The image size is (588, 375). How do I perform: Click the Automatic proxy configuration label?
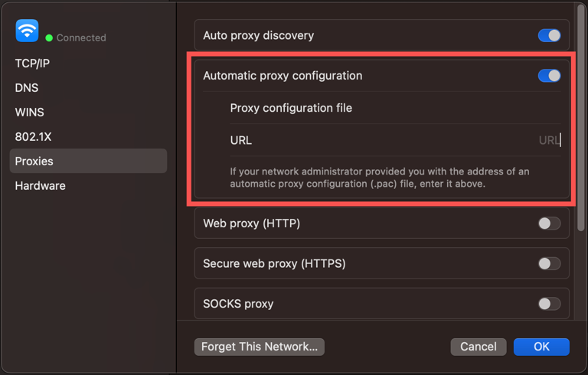click(x=283, y=76)
